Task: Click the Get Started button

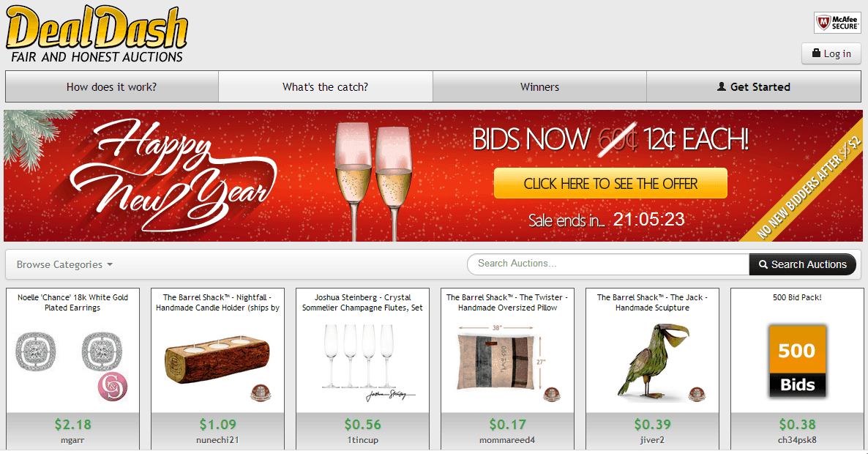Action: pos(754,86)
